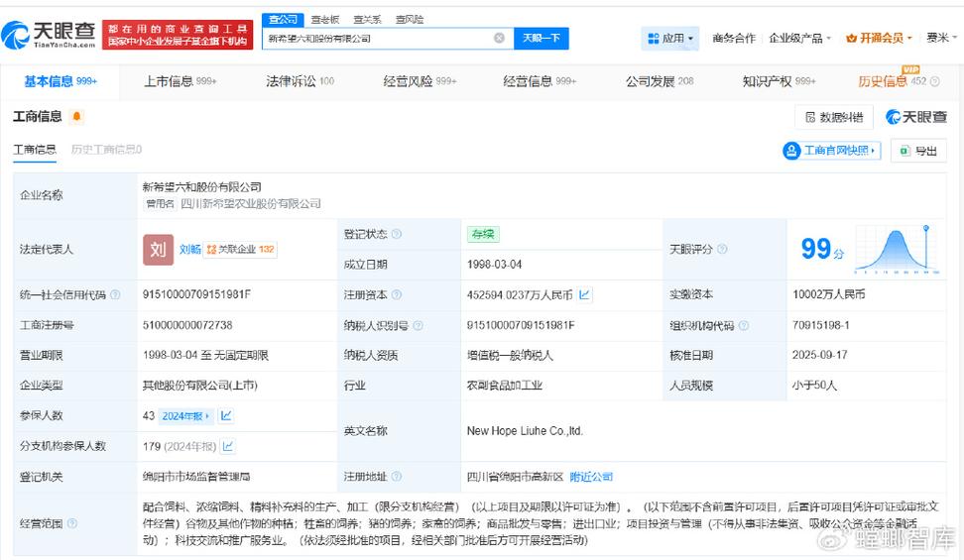Open the 商务合作 link

(734, 38)
